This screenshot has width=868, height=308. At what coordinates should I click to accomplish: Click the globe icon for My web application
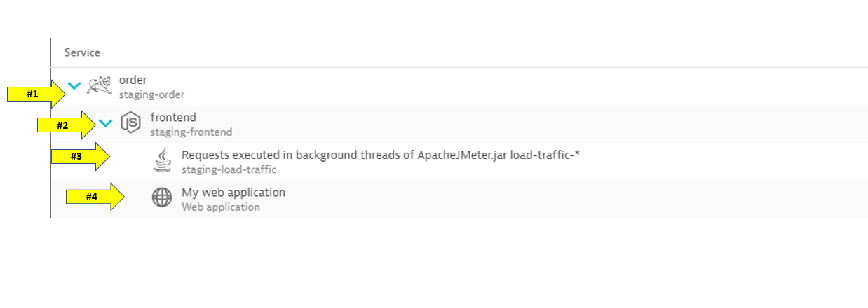pos(162,198)
